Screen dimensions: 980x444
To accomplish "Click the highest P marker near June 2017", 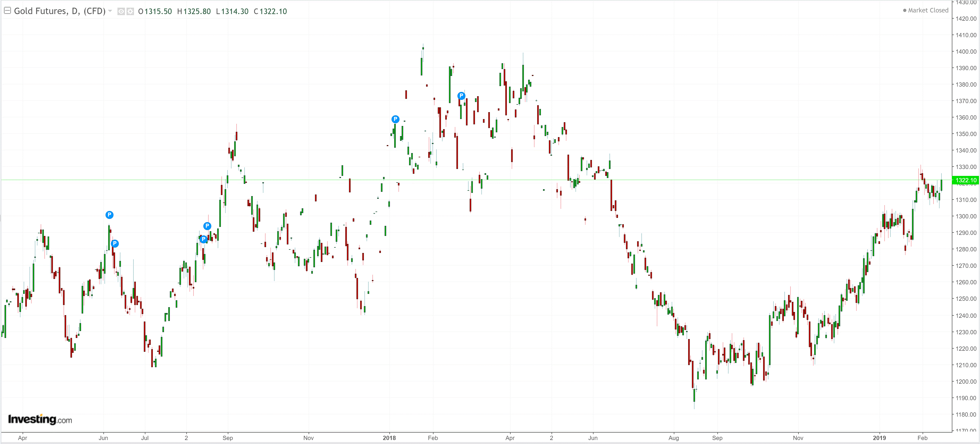I will [109, 215].
